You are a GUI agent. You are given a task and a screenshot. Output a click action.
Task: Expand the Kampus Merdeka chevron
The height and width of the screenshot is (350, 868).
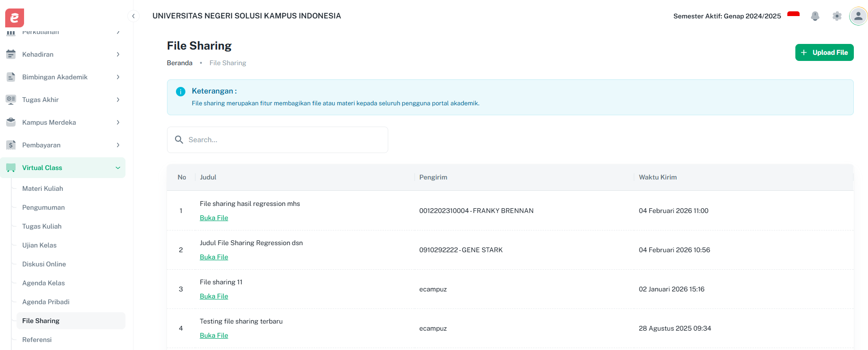pos(118,122)
